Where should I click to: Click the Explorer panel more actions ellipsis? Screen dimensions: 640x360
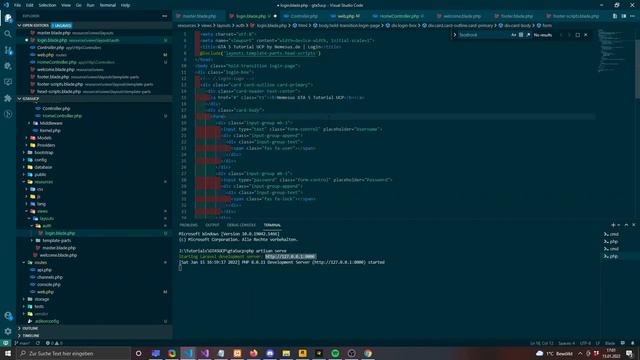coord(164,16)
